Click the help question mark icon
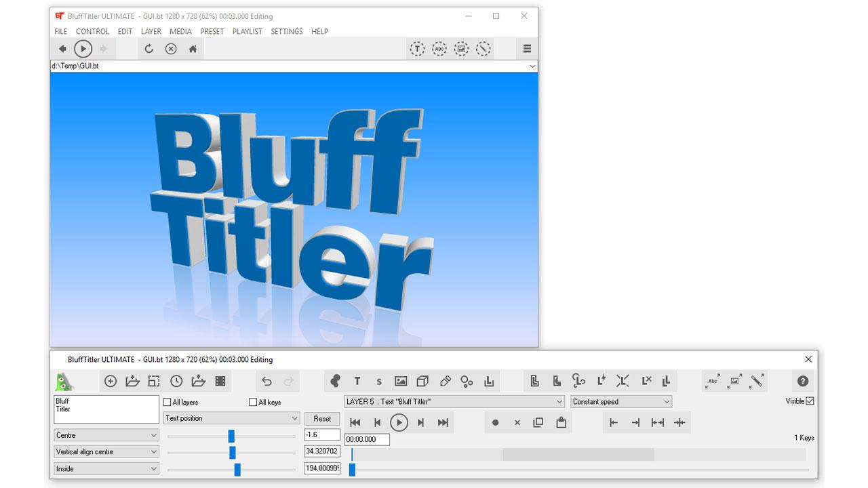This screenshot has height=488, width=868. [x=803, y=381]
